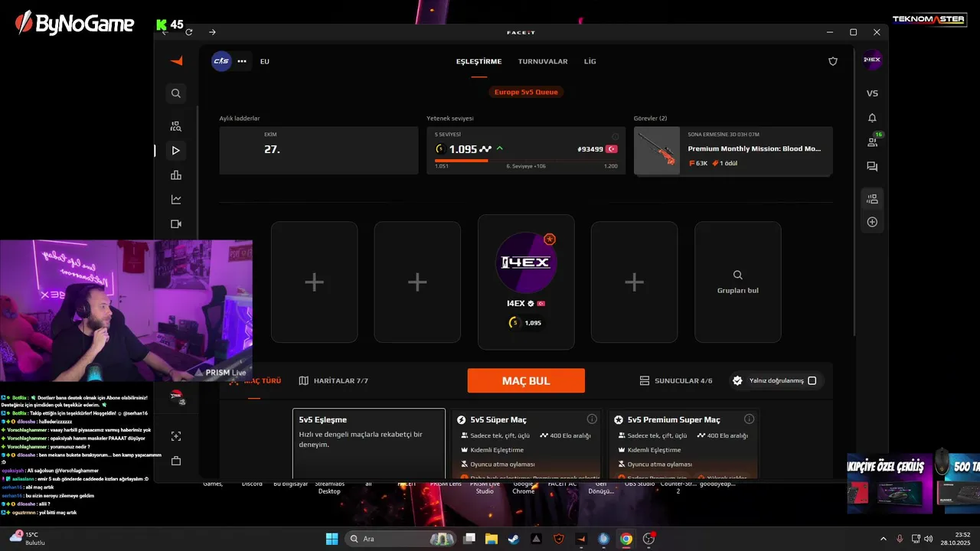Open the HARİTALAR 7/7 tab
980x551 pixels.
point(334,380)
